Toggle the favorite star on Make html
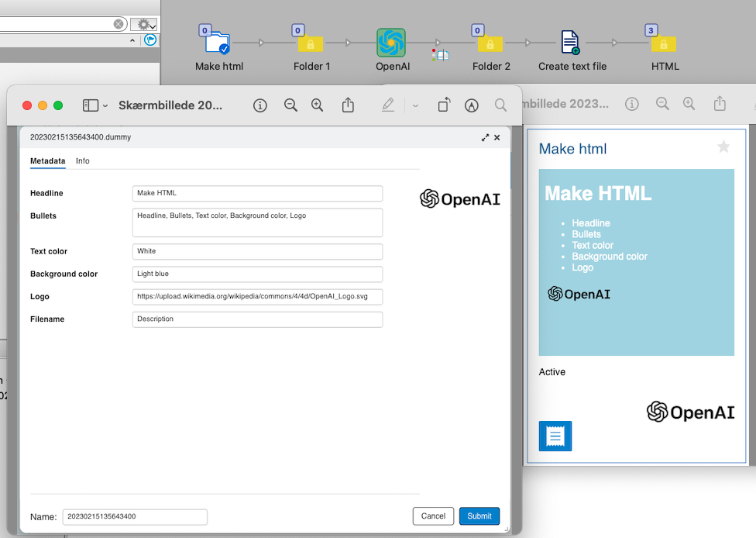Viewport: 756px width, 538px height. click(723, 147)
